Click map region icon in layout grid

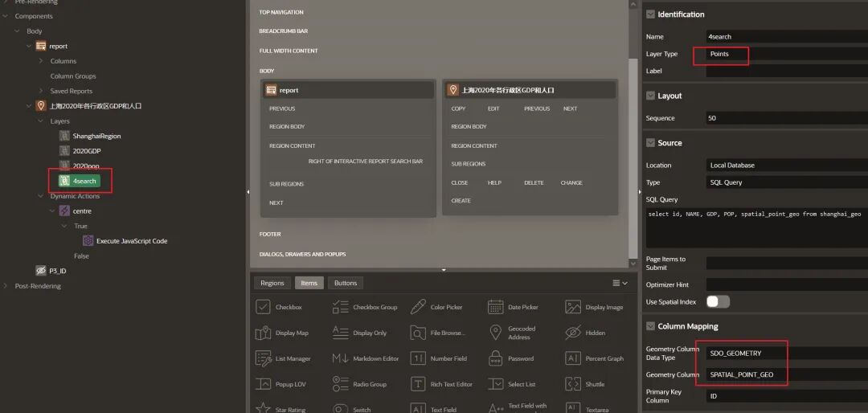[453, 90]
